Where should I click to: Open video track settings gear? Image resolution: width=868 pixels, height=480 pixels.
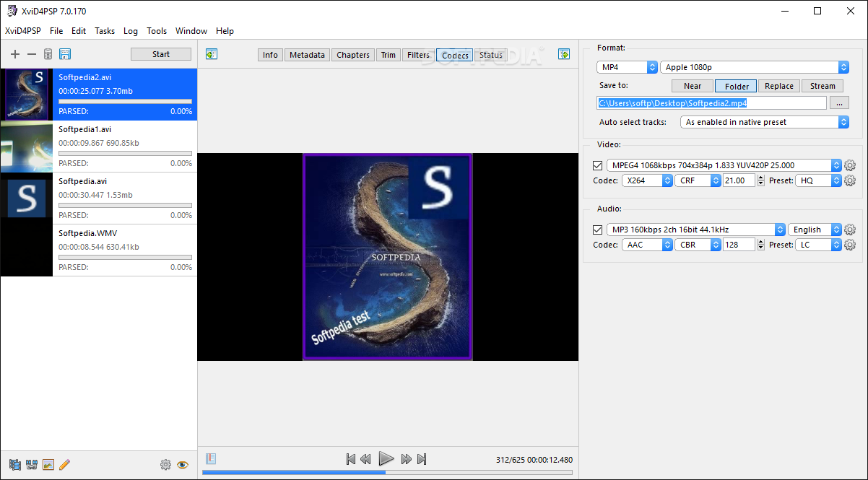pyautogui.click(x=850, y=165)
